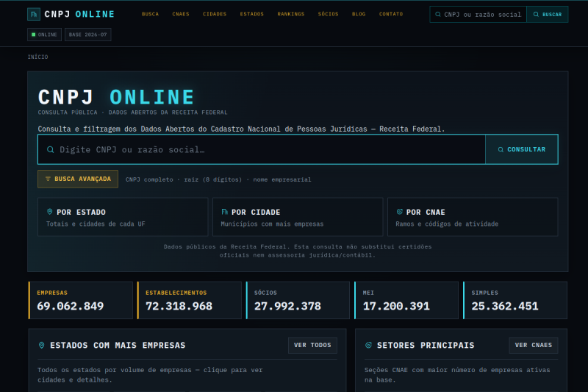Click the magnifier icon in main search field
Screen dimensions: 588x392
coord(50,150)
